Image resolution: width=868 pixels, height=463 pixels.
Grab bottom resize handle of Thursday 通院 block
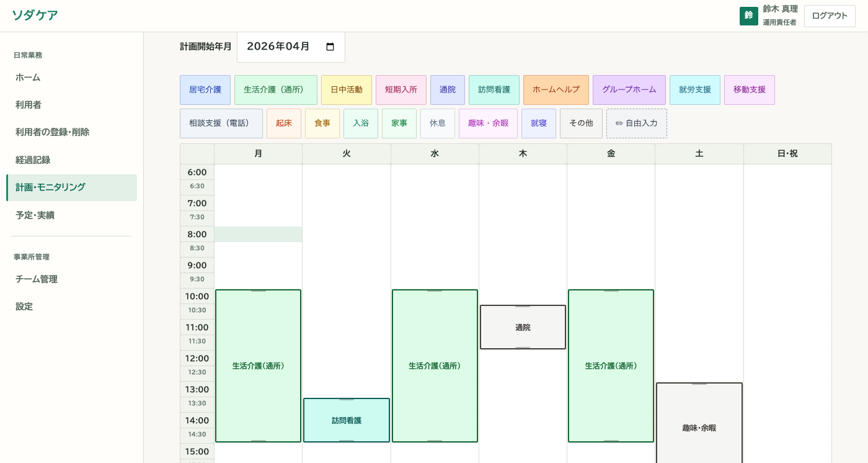pyautogui.click(x=523, y=348)
